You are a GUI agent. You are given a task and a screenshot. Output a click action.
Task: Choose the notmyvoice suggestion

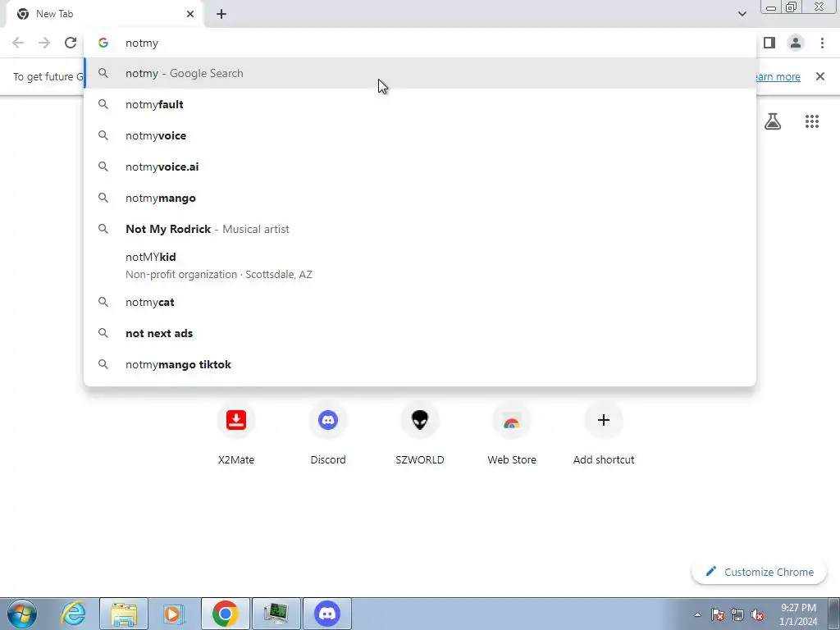[x=420, y=135]
